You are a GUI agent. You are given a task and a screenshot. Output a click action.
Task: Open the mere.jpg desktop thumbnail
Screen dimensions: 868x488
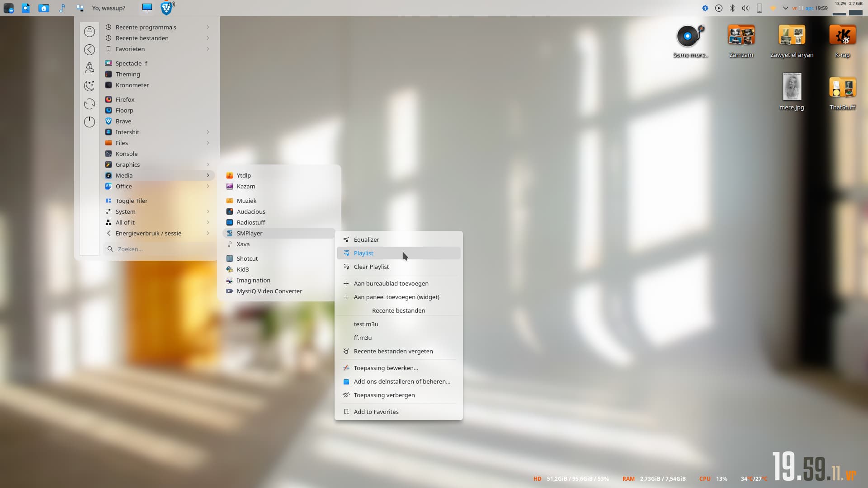coord(792,92)
